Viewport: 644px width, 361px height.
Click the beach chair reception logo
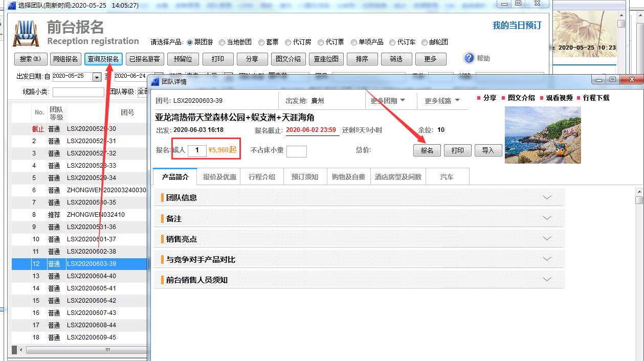tap(26, 34)
